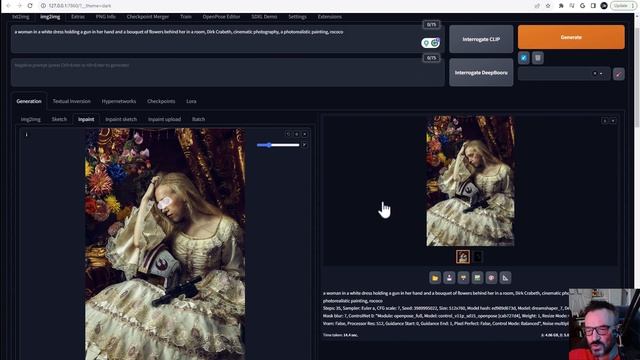Open Checkpoint Merger tab
The height and width of the screenshot is (360, 640).
click(148, 17)
